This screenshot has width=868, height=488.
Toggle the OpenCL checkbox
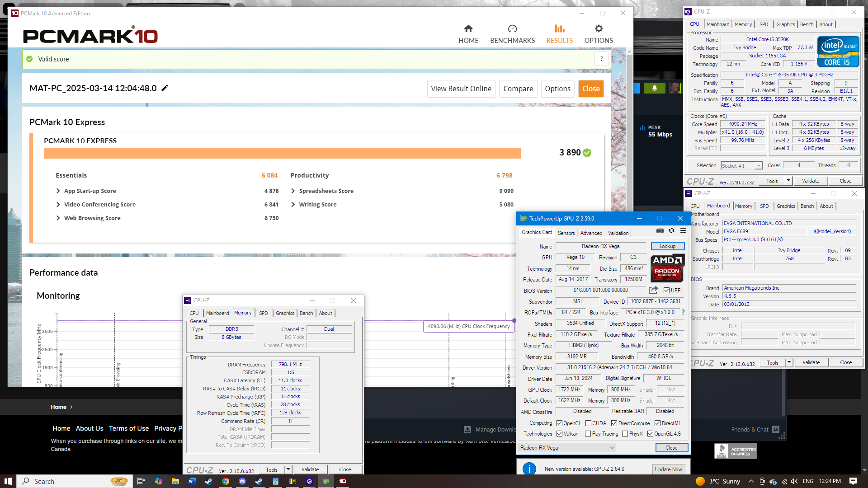559,423
